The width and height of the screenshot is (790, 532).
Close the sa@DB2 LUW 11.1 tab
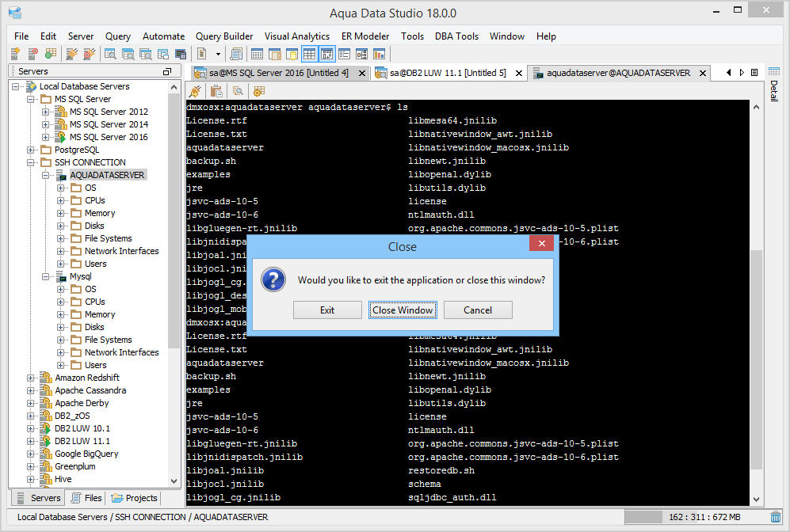tap(519, 74)
